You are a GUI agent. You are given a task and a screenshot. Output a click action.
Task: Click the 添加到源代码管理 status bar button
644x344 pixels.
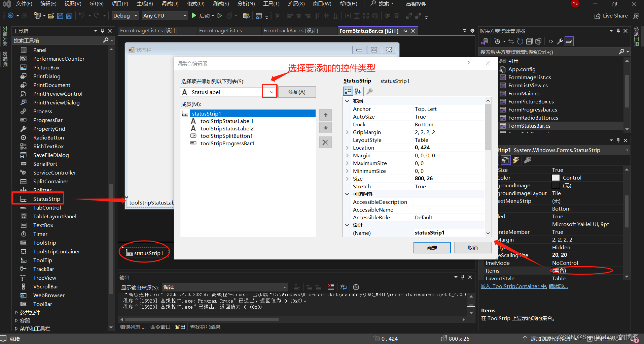click(551, 339)
